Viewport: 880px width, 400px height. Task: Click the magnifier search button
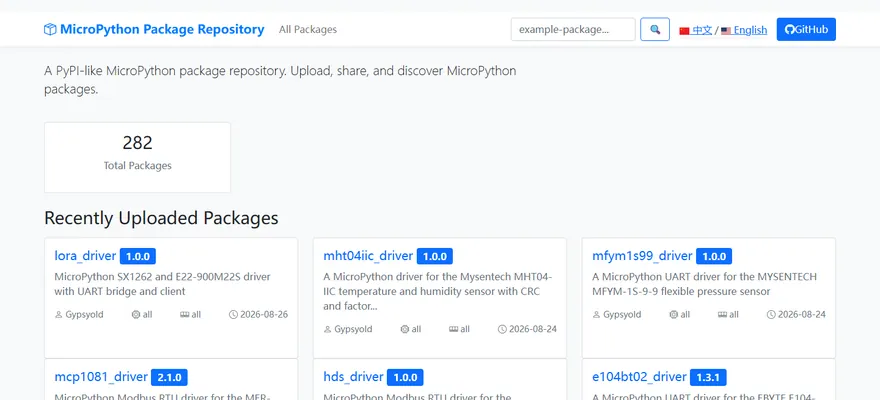point(655,29)
